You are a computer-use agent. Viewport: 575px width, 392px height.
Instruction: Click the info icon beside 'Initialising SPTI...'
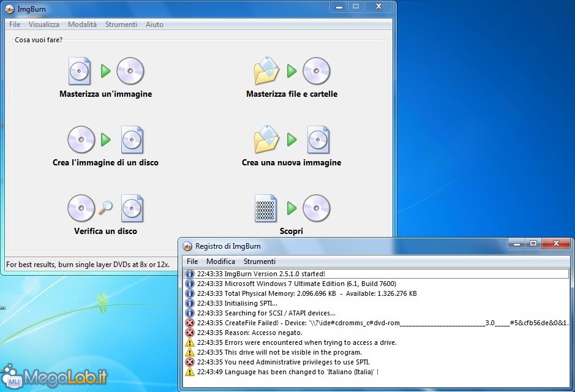190,303
